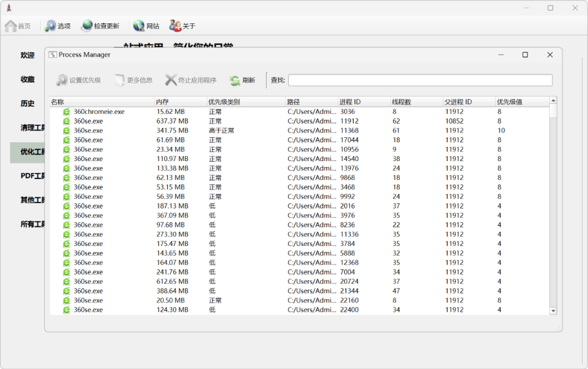Open 关于 about in main toolbar
Screen dimensions: 588x369
(182, 26)
